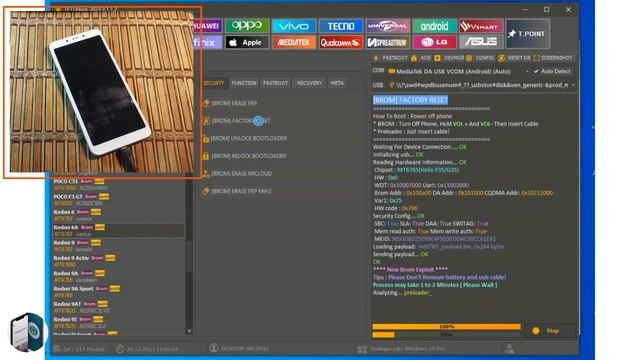Take a SCREENSHOT via toolbar shortcut
The width and height of the screenshot is (640, 360).
553,58
